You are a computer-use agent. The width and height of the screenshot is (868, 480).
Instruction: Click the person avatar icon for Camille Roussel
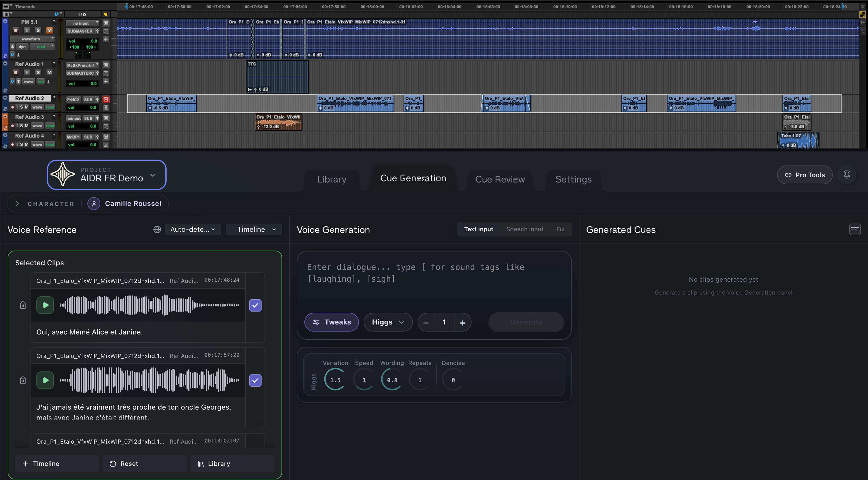point(94,204)
